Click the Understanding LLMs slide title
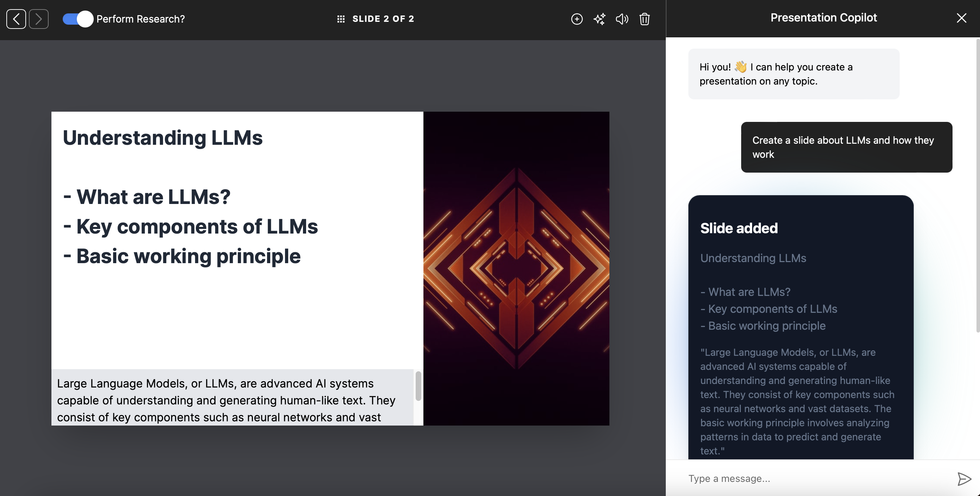Viewport: 980px width, 496px height. [162, 138]
